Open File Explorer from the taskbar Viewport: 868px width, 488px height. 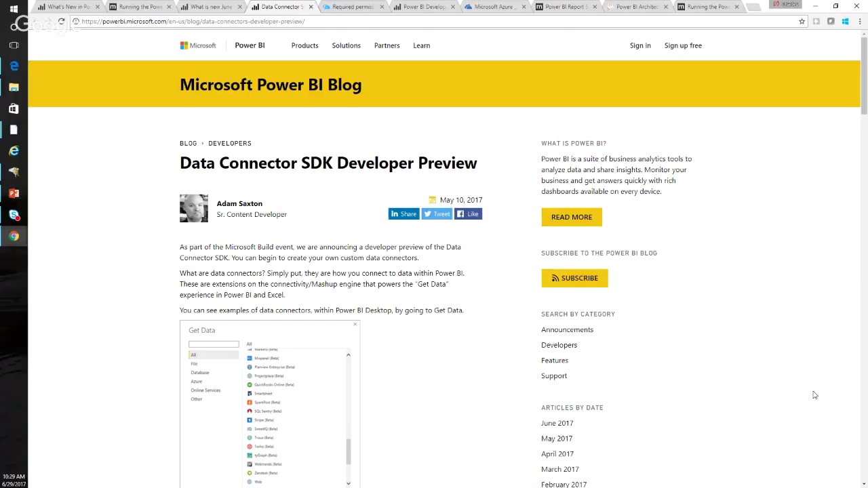[14, 87]
